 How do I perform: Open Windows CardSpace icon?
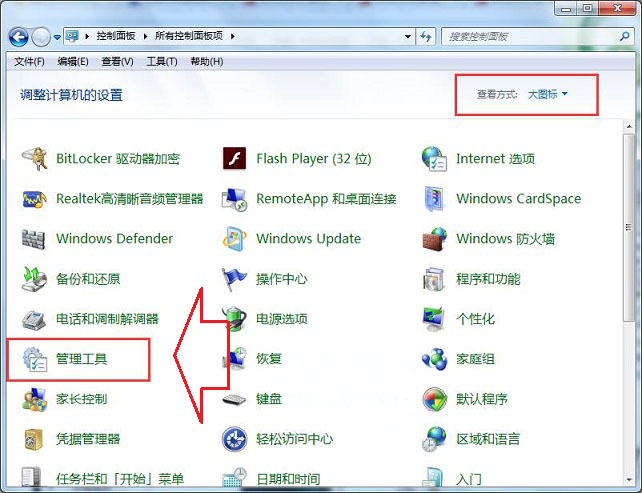434,199
